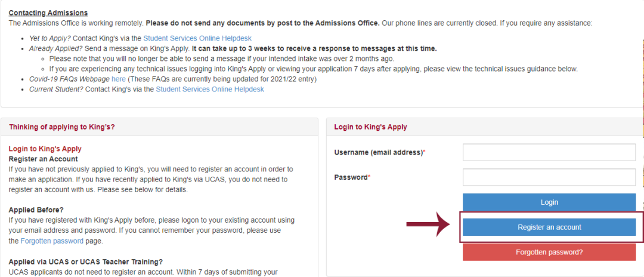Open Student Services Online Helpdesk link for Current Student

pyautogui.click(x=210, y=89)
